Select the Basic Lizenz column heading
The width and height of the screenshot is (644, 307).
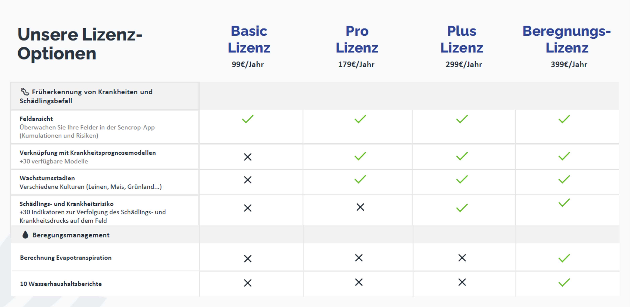[x=249, y=39]
